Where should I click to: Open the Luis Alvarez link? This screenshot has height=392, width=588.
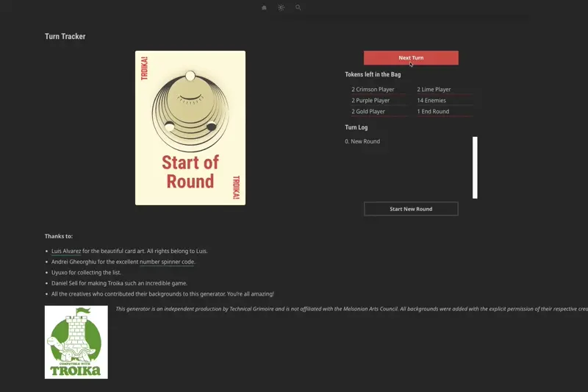tap(66, 251)
